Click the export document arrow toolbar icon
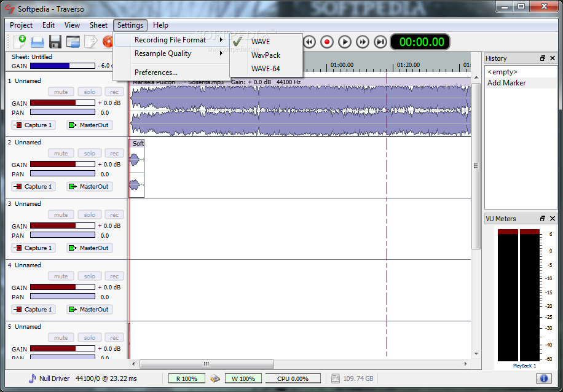The height and width of the screenshot is (392, 563). point(90,42)
